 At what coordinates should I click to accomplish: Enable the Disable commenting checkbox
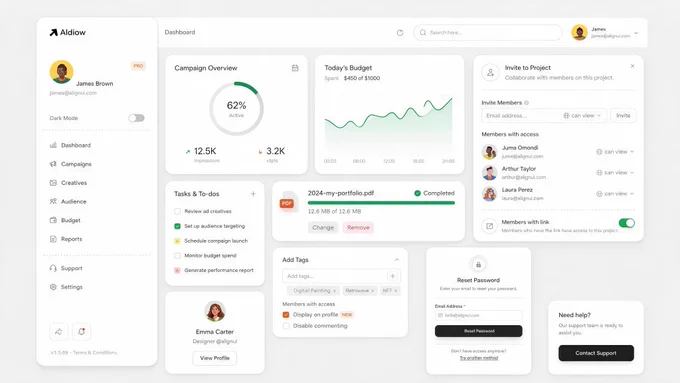286,326
